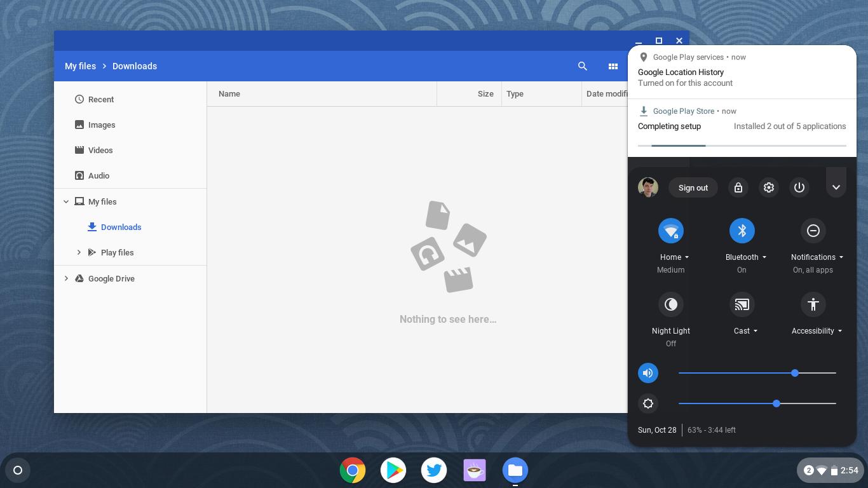Viewport: 868px width, 488px height.
Task: Select Recent in the sidebar
Action: click(x=101, y=99)
